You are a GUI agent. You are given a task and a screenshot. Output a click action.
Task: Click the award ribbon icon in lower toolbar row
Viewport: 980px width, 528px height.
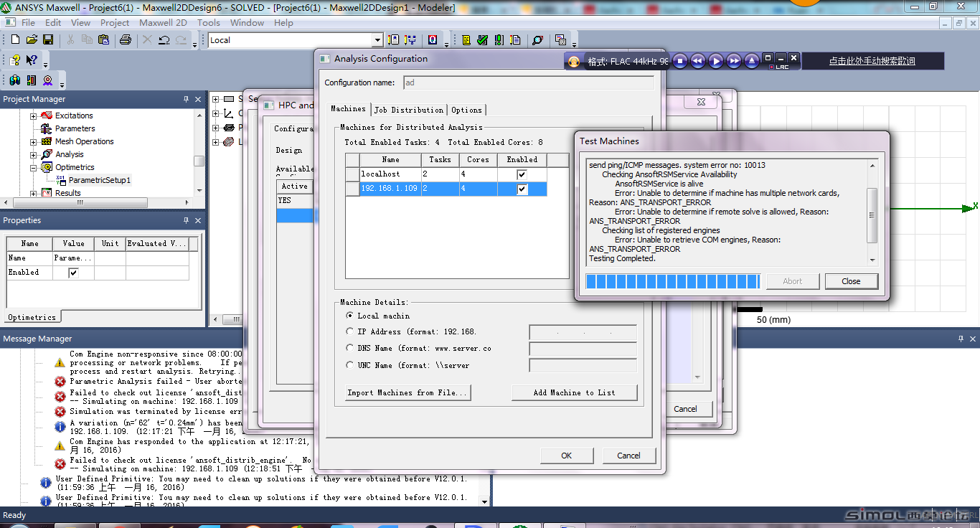[48, 80]
